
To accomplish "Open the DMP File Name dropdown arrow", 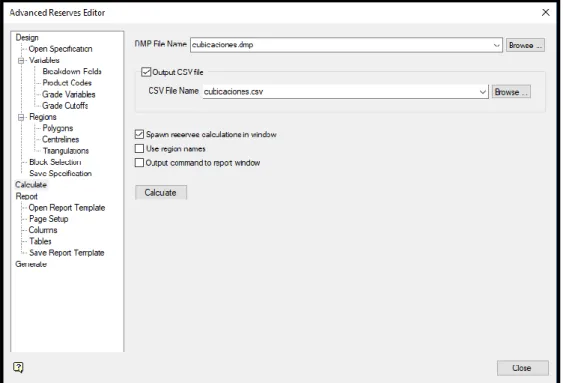I will 496,45.
